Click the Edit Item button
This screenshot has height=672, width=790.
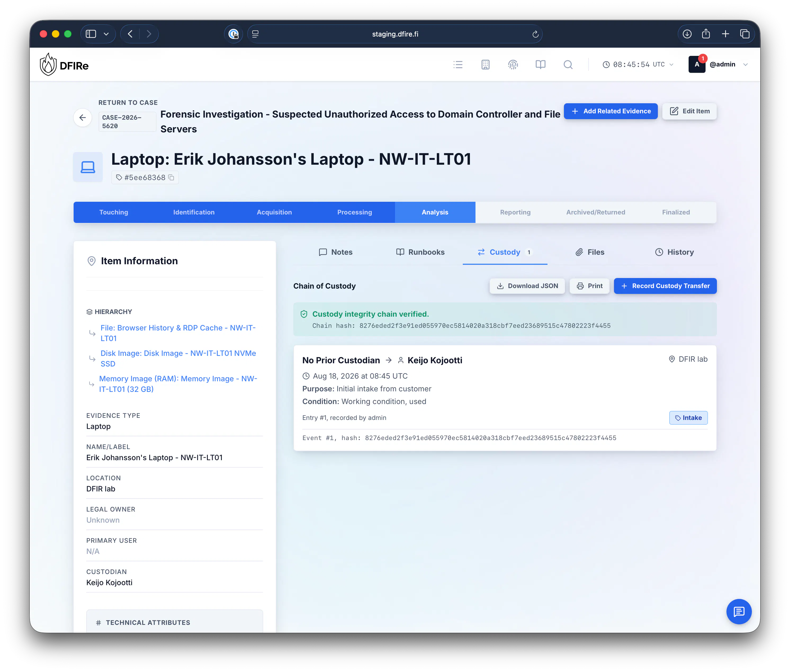tap(689, 111)
